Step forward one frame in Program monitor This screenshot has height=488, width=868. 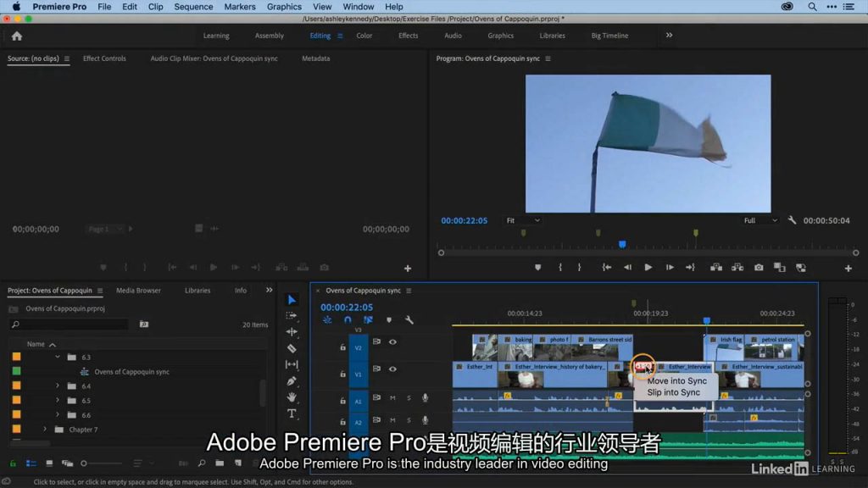point(670,267)
